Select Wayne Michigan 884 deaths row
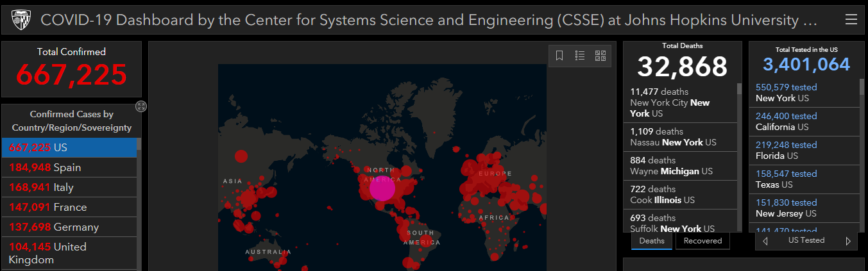The height and width of the screenshot is (271, 868). (x=681, y=166)
